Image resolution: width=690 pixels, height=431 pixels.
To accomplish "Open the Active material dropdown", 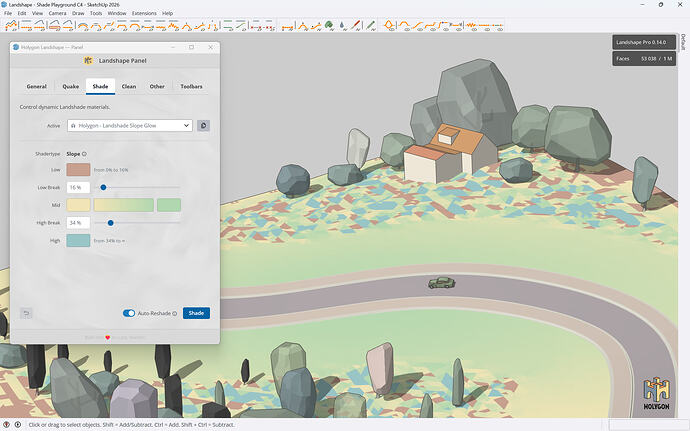I will click(130, 125).
